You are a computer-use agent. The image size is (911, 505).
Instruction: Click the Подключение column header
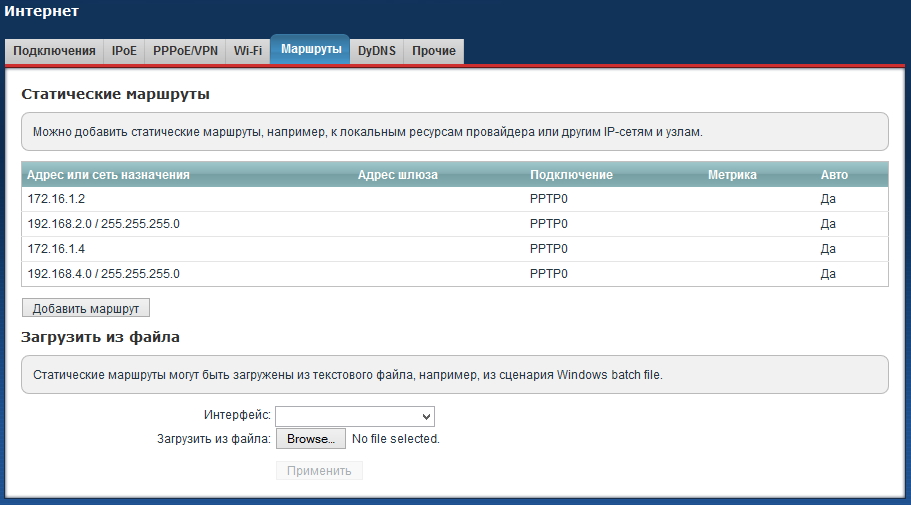click(x=571, y=175)
